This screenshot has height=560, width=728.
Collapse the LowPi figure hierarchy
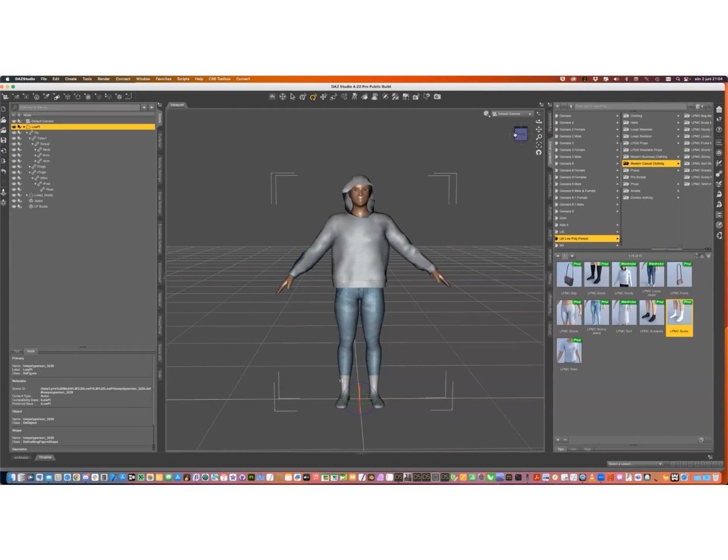(x=24, y=127)
